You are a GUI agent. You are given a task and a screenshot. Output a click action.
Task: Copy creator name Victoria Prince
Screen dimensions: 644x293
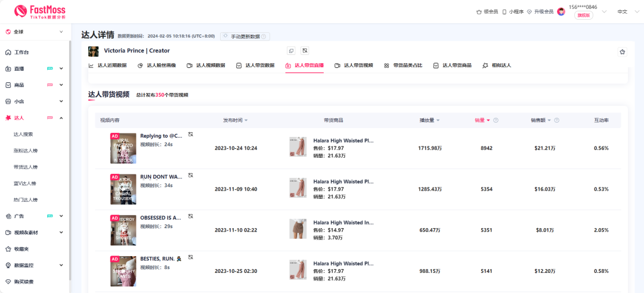coord(291,51)
